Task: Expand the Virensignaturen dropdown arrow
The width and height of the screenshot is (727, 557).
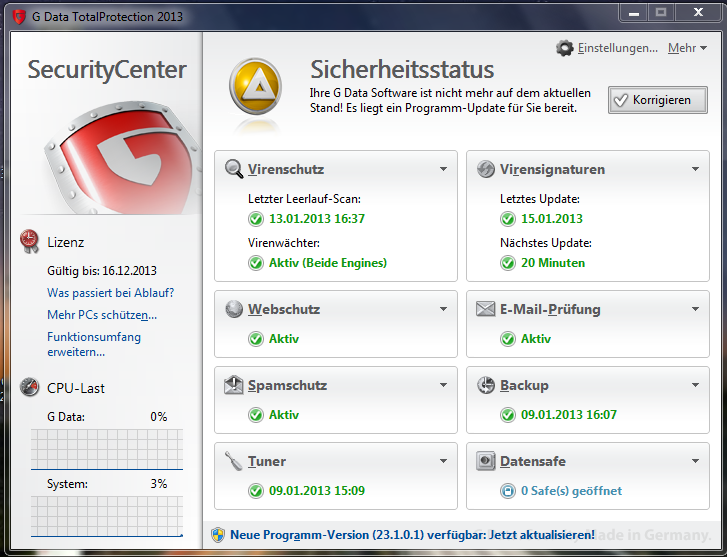Action: tap(695, 170)
